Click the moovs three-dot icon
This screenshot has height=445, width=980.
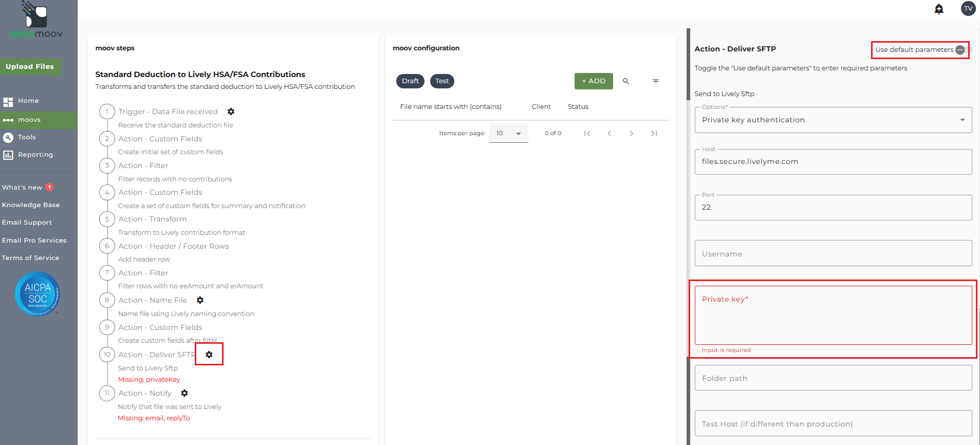8,120
